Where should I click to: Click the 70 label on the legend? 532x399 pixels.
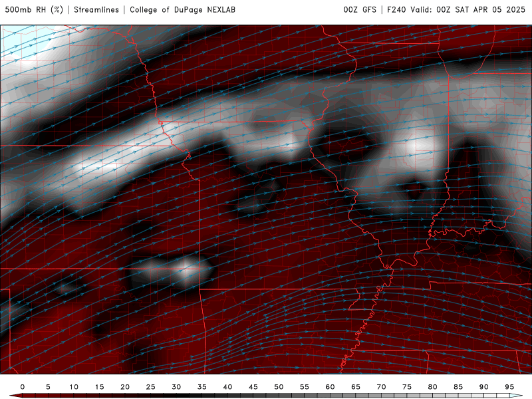(381, 387)
